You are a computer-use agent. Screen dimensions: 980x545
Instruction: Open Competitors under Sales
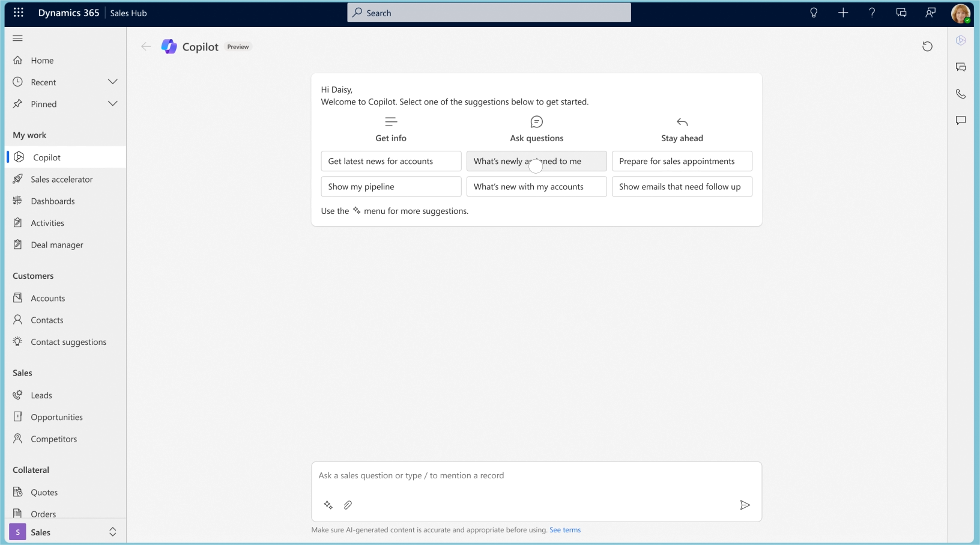tap(65, 439)
